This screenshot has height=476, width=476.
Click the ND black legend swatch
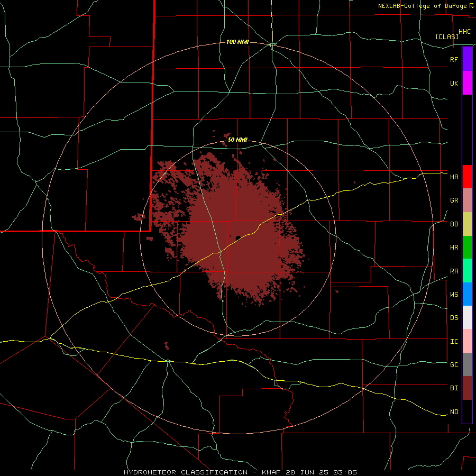click(467, 411)
